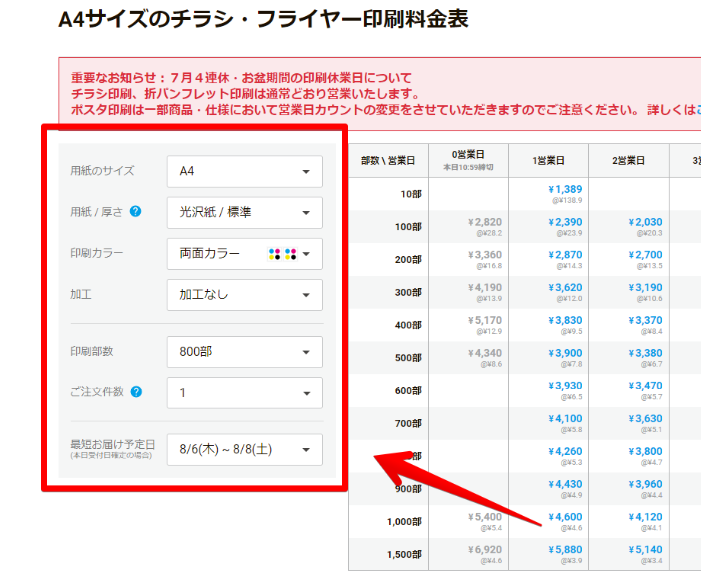The width and height of the screenshot is (701, 581).
Task: Click the ¥4,600 price for 1,000部
Action: click(x=565, y=517)
